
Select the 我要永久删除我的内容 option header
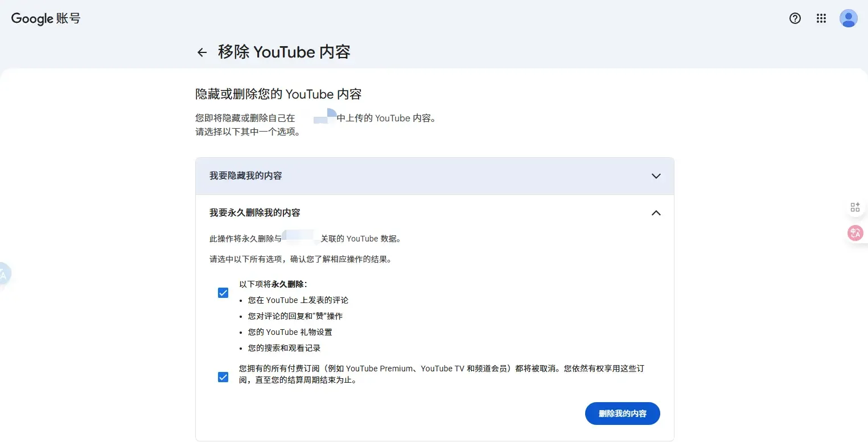tap(254, 212)
